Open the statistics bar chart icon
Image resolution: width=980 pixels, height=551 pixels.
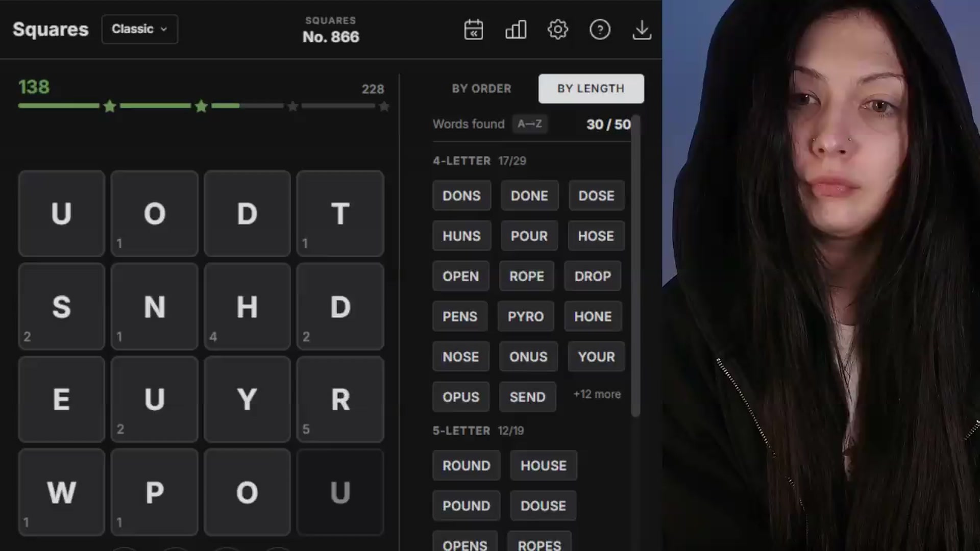516,30
